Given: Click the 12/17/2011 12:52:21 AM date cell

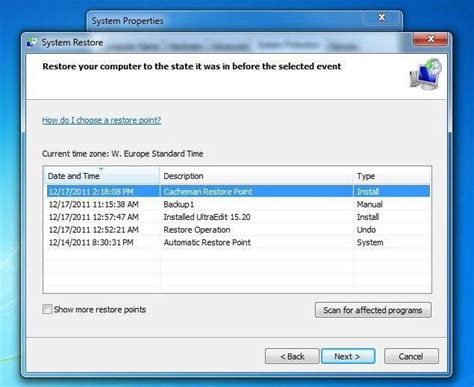Looking at the screenshot, I should 94,230.
